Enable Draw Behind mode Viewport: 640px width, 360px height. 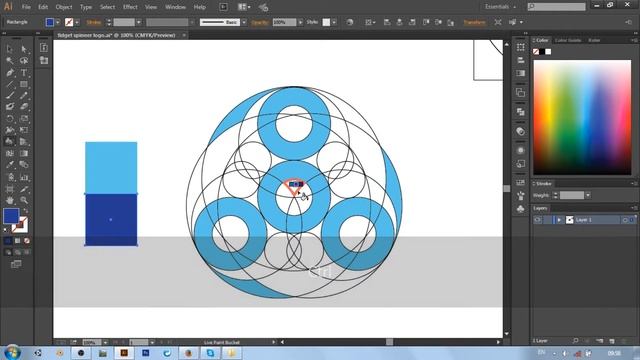17,252
